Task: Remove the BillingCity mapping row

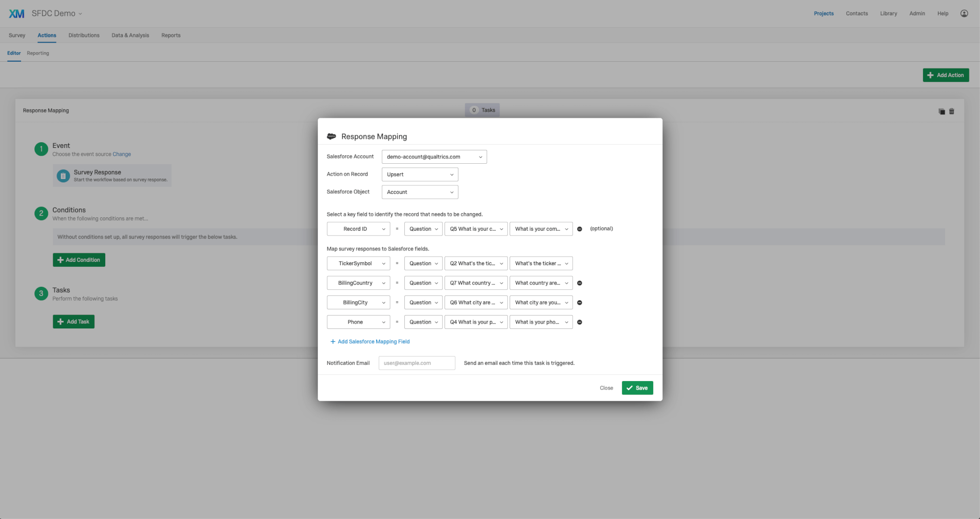Action: click(x=579, y=303)
